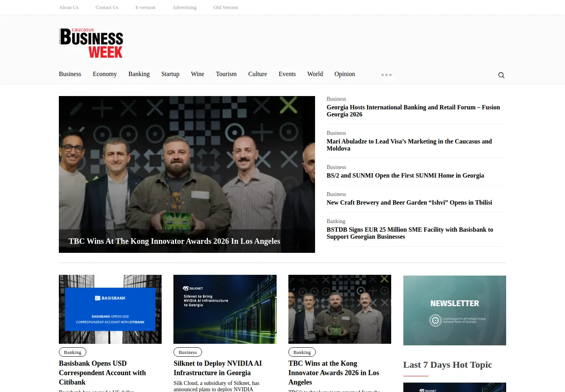Open Silknet to Deploy NVIDIA AI headline

(x=218, y=368)
